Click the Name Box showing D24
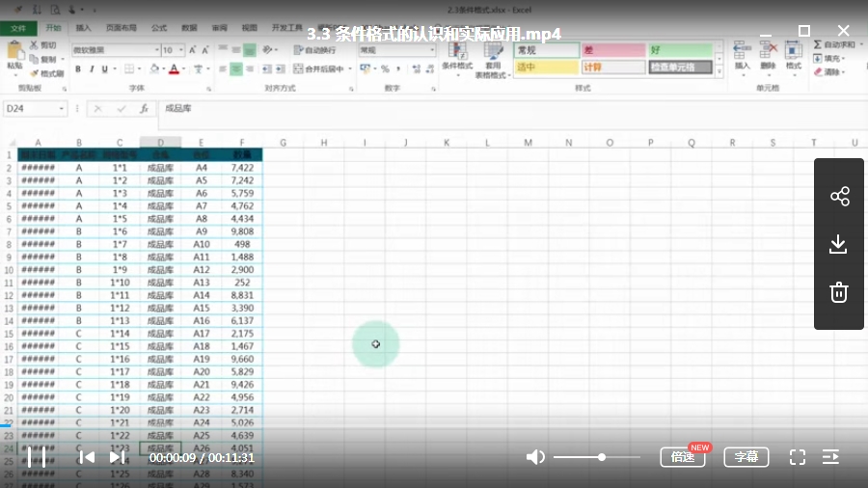 point(35,108)
